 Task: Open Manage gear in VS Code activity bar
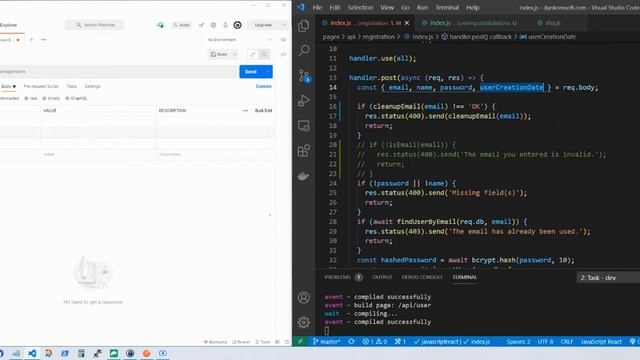click(x=303, y=322)
